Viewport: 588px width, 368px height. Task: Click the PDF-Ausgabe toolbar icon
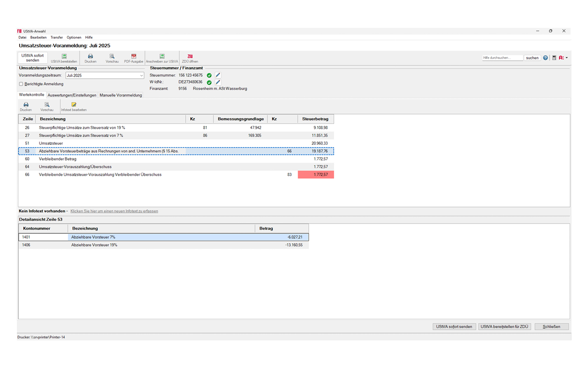[x=134, y=57]
